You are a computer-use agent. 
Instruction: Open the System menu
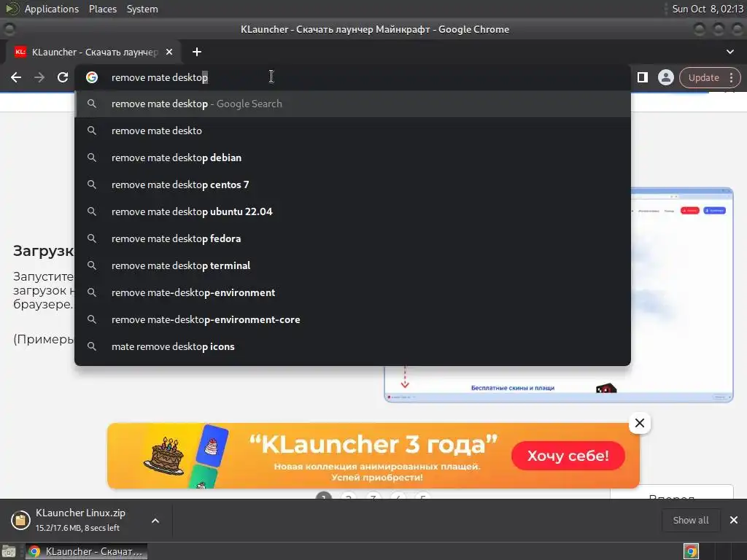pyautogui.click(x=142, y=9)
